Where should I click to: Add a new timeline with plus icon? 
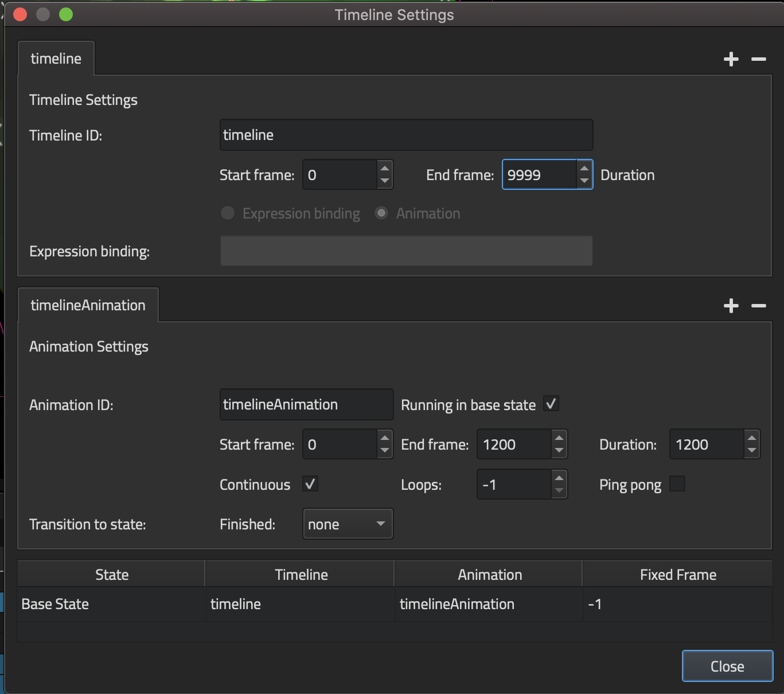[731, 59]
